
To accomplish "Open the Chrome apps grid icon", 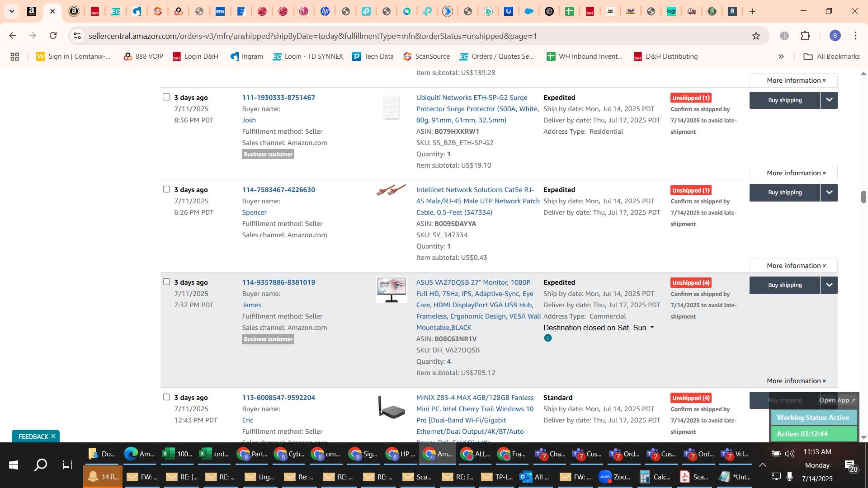I will (14, 56).
